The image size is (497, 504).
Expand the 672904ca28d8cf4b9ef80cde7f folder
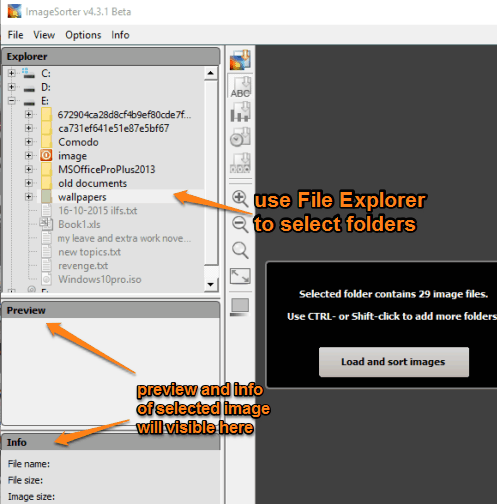tap(29, 114)
